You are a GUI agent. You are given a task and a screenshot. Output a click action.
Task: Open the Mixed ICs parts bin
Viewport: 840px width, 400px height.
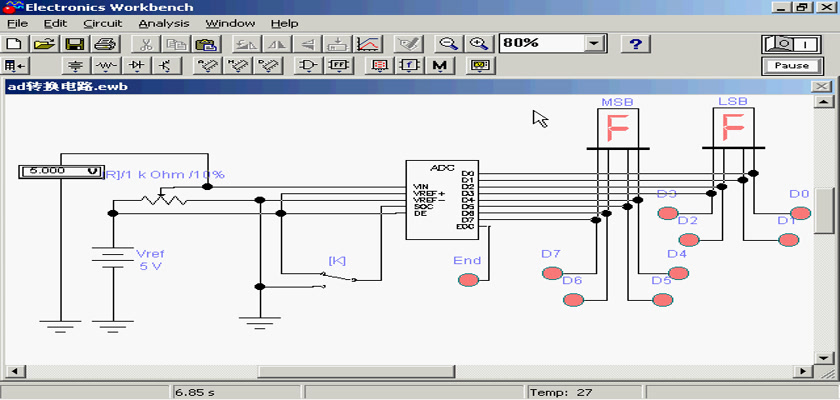click(x=237, y=66)
